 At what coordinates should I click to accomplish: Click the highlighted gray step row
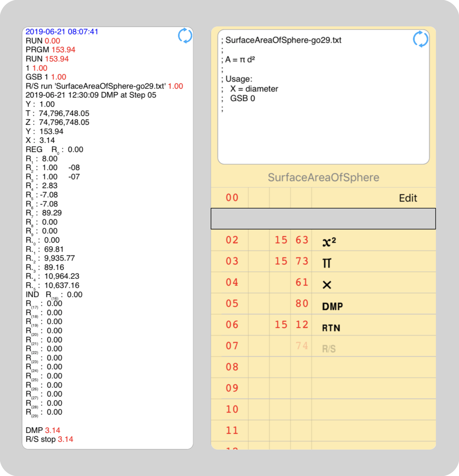323,219
